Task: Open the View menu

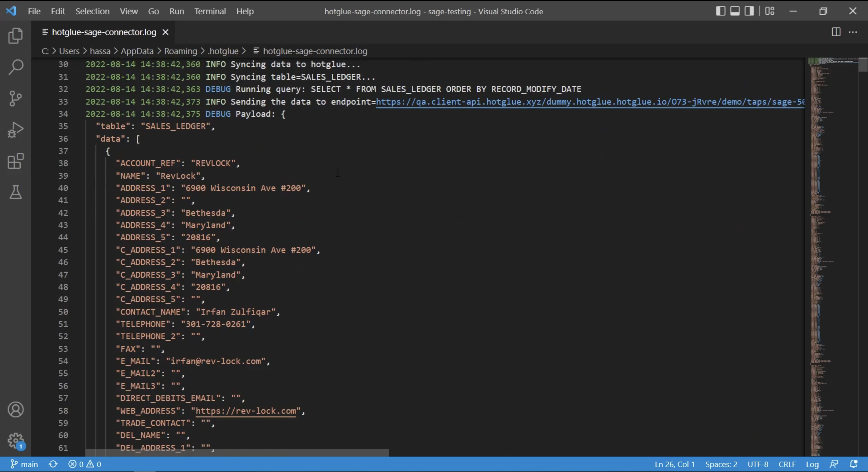Action: (x=129, y=11)
